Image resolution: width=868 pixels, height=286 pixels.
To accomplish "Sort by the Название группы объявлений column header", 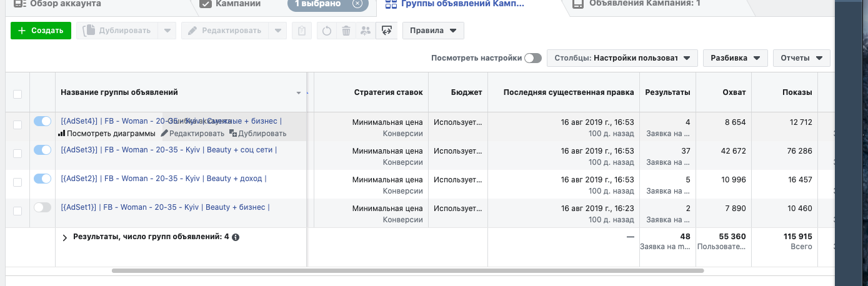I will 119,92.
